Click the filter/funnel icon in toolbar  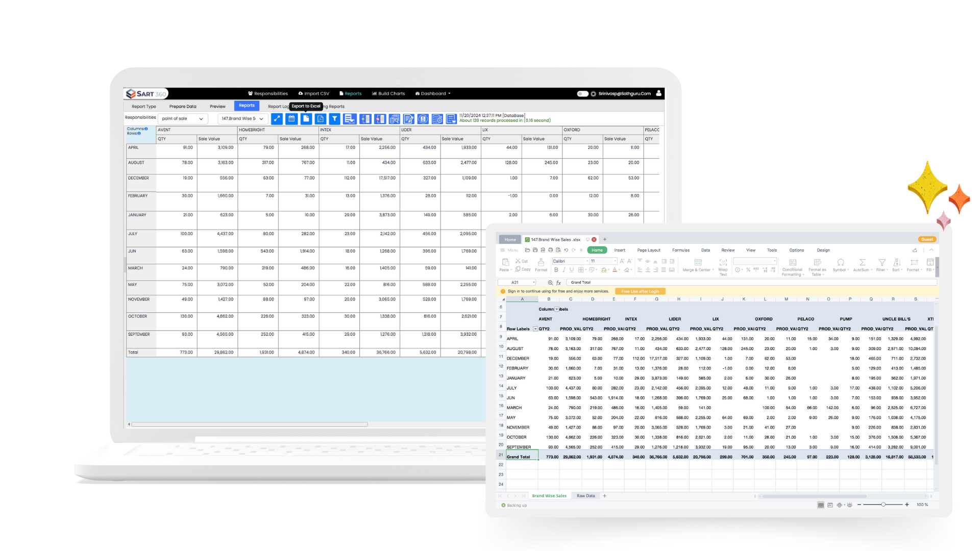(335, 118)
